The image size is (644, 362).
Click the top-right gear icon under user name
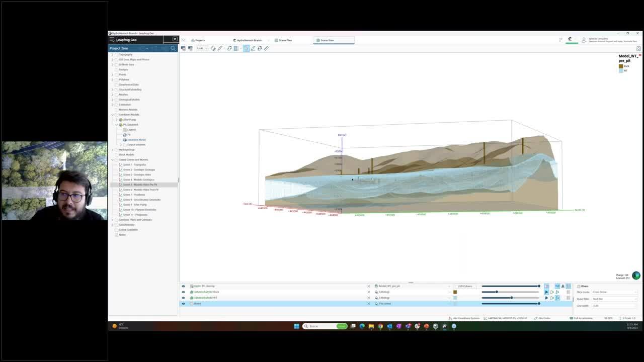point(638,48)
